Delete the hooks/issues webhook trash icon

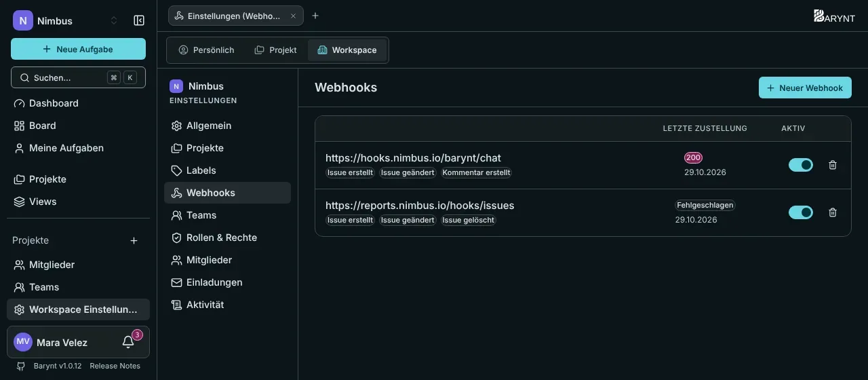click(833, 212)
